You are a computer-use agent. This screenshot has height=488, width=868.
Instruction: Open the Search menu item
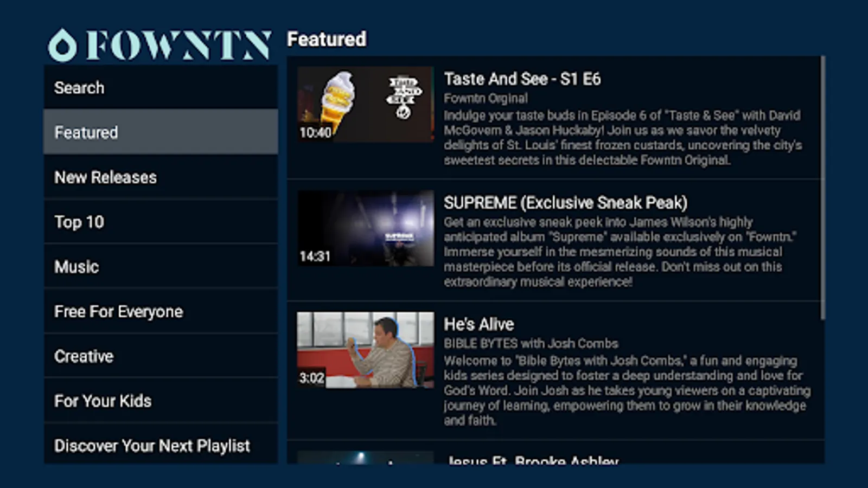(x=161, y=87)
